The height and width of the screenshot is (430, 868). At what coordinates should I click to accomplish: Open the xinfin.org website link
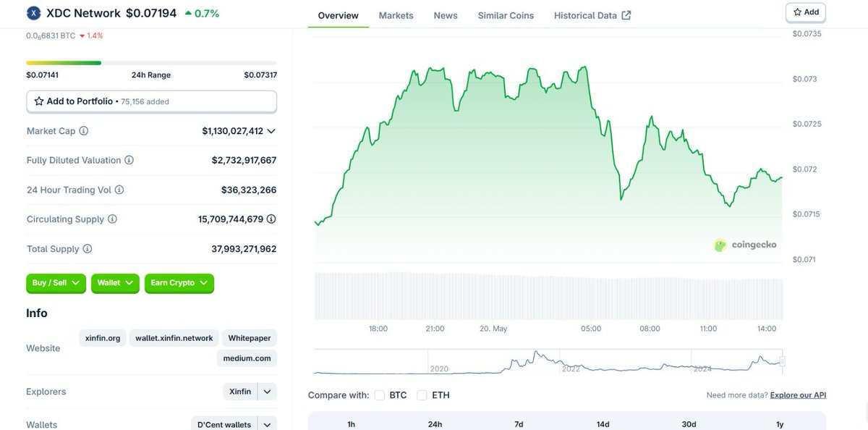[x=103, y=338]
